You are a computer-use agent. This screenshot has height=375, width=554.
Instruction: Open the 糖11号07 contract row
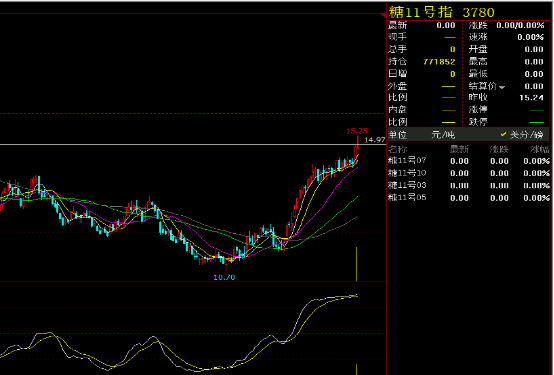tap(468, 161)
